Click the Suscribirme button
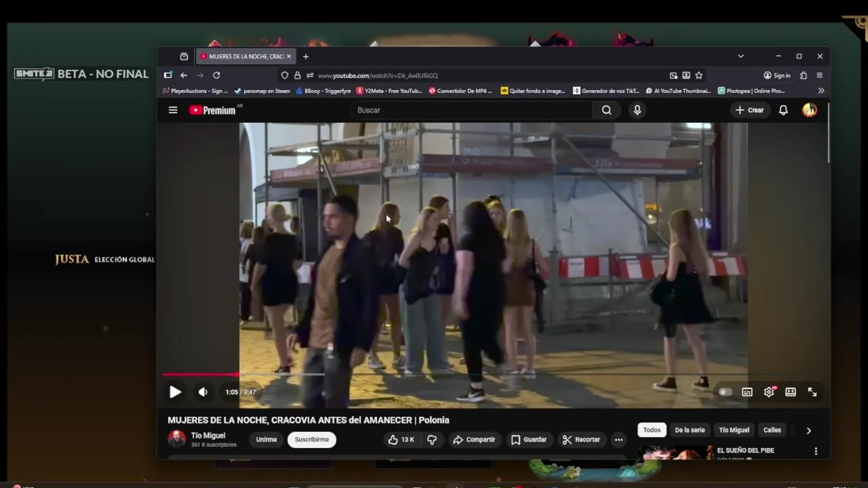The width and height of the screenshot is (868, 488). pyautogui.click(x=312, y=440)
